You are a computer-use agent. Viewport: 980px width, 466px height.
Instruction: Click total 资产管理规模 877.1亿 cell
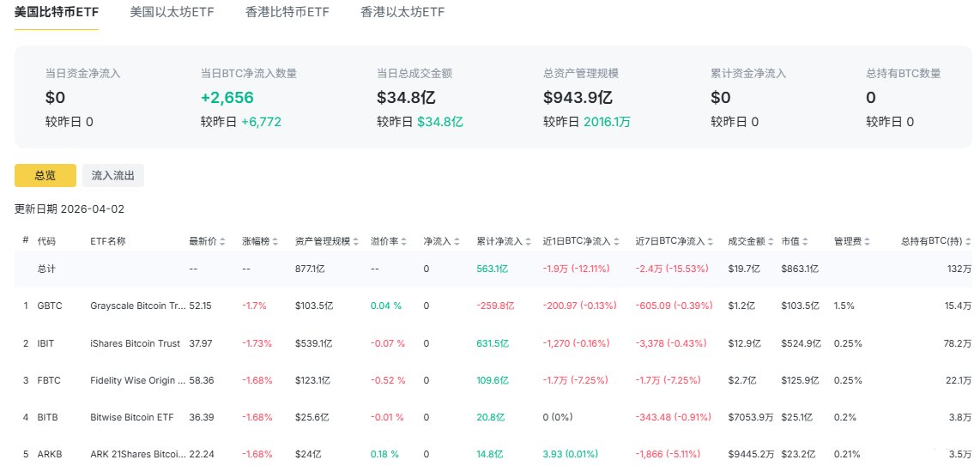pos(310,269)
